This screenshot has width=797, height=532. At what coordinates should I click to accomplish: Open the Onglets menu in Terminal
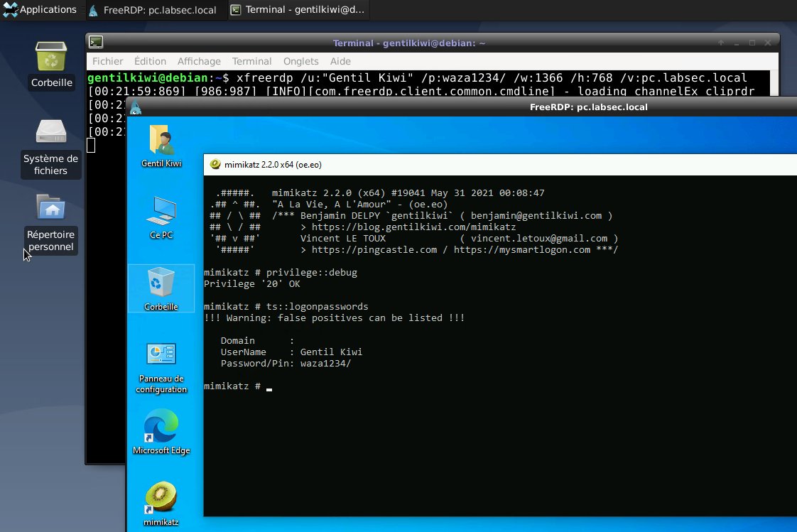click(x=301, y=61)
